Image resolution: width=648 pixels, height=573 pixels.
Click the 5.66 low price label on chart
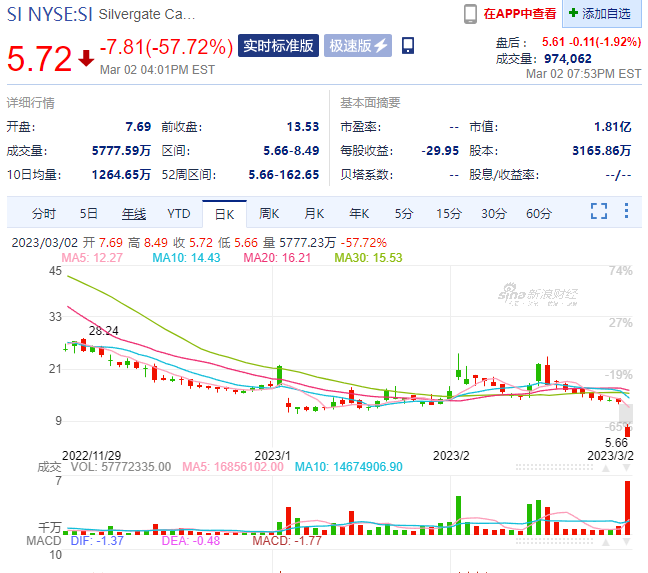(616, 443)
